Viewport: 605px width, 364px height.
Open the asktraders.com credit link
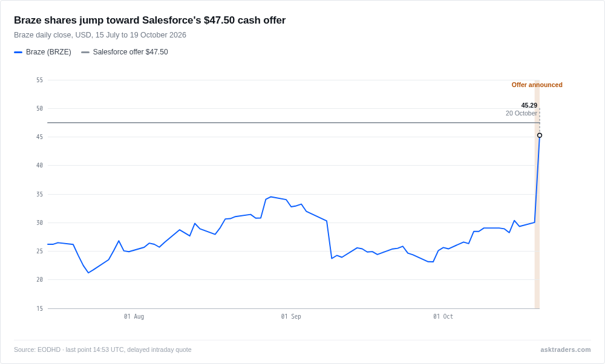(565, 349)
